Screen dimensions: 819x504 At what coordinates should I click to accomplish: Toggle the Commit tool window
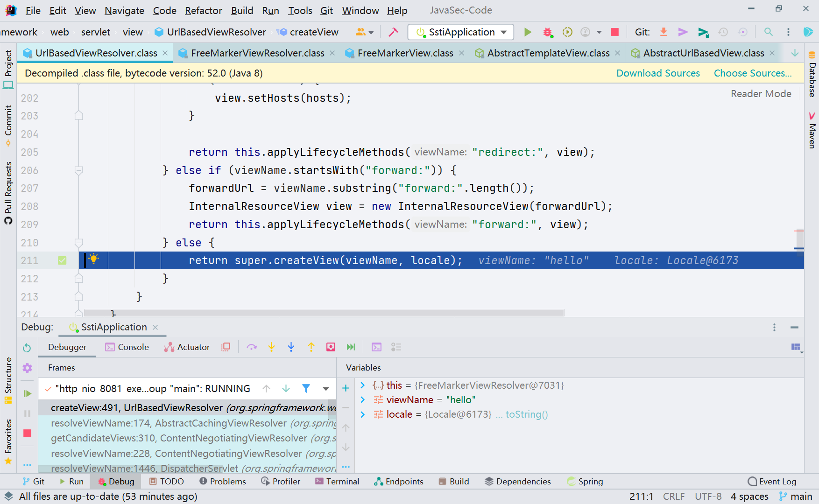tap(8, 125)
